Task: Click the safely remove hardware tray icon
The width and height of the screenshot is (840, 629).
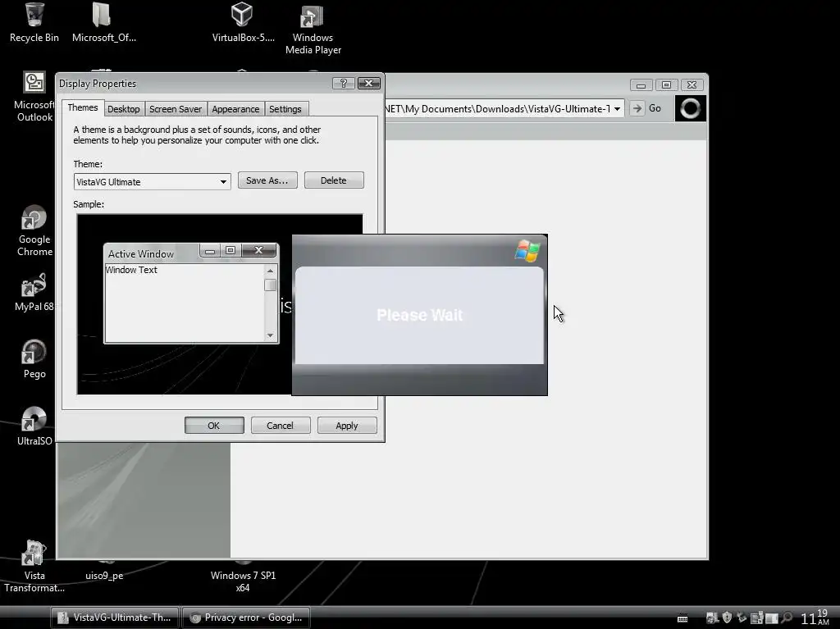Action: pos(742,618)
